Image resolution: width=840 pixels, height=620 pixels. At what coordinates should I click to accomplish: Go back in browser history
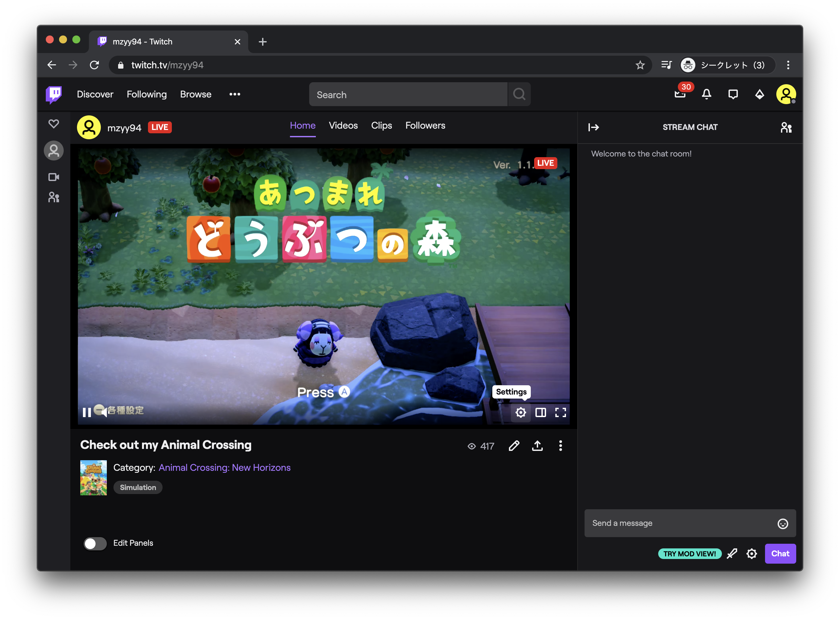[52, 65]
